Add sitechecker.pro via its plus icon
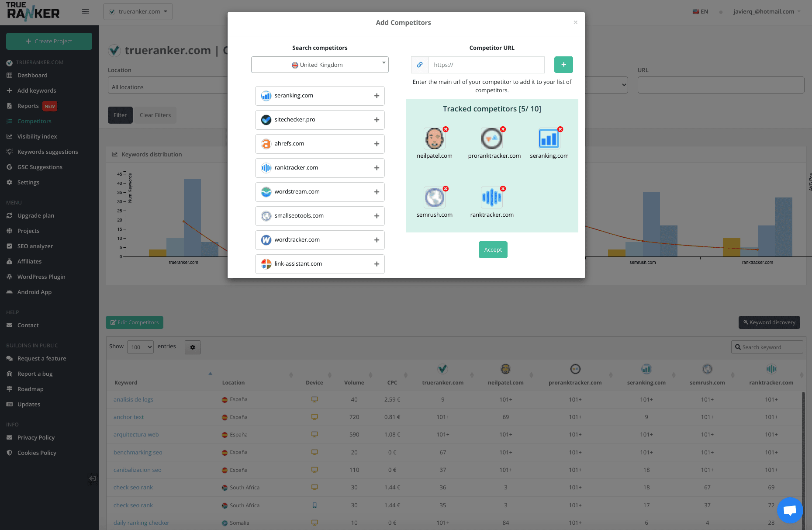This screenshot has width=812, height=530. point(377,120)
